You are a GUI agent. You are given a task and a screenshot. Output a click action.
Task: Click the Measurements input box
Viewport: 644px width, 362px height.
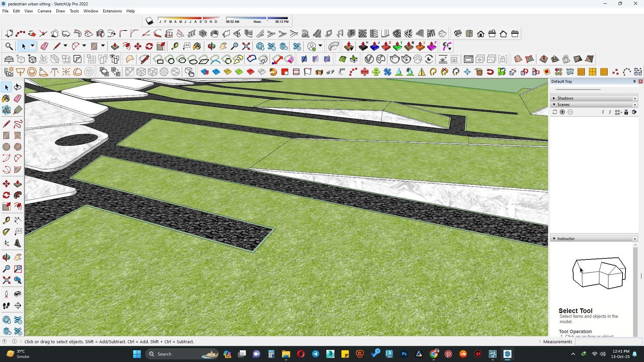coord(608,342)
